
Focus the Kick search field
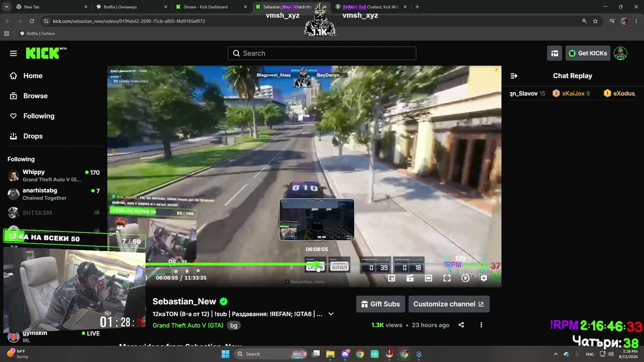tap(322, 53)
